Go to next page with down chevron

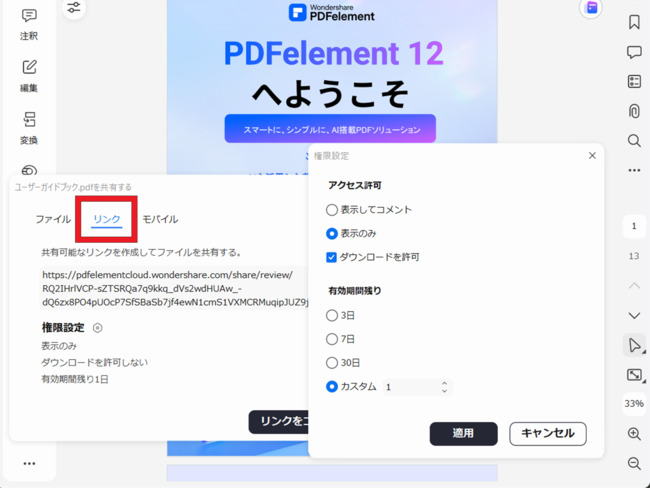click(x=634, y=316)
